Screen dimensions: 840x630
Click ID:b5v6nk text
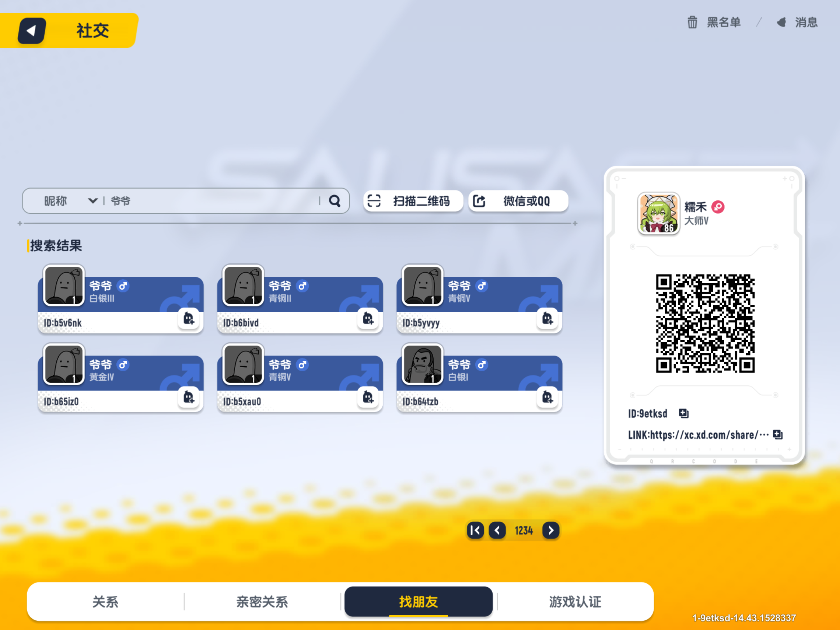click(x=63, y=323)
